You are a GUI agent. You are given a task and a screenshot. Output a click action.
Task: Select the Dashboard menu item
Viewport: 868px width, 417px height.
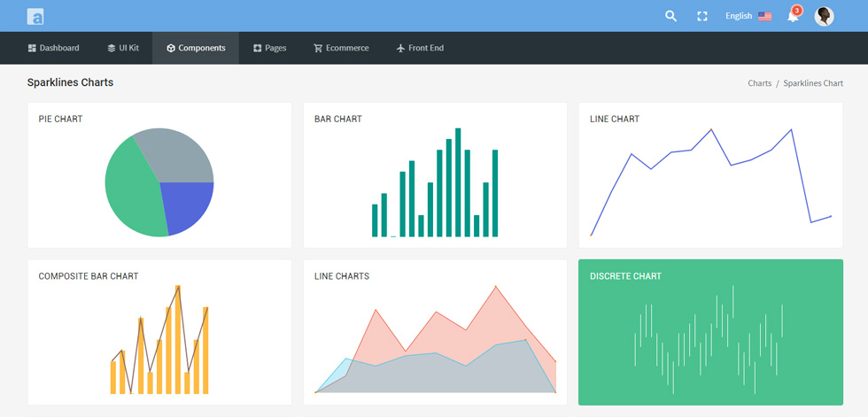coord(54,48)
